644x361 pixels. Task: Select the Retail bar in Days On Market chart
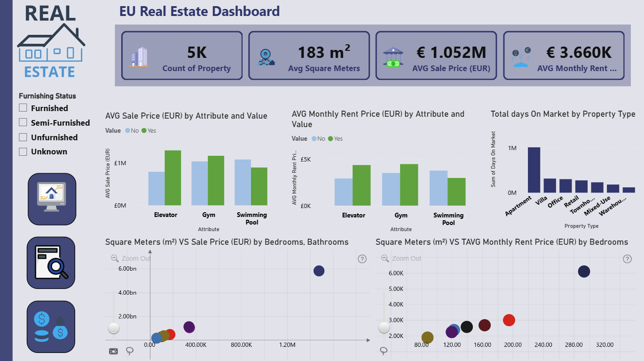tap(581, 186)
